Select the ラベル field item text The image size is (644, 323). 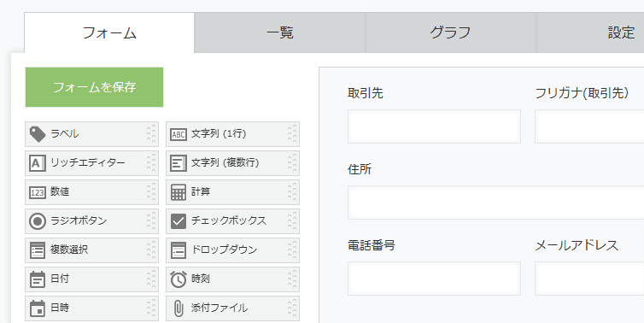click(64, 133)
